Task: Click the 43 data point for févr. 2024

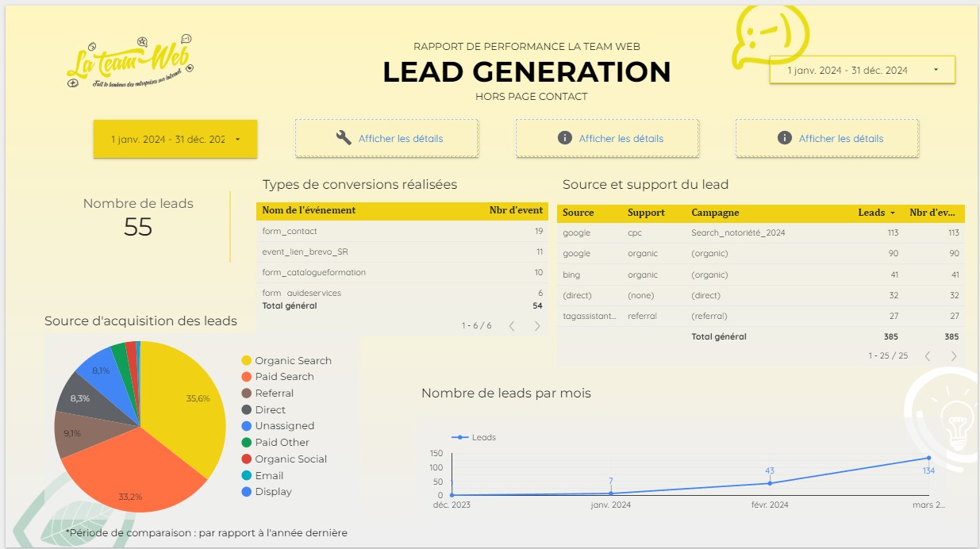Action: tap(770, 483)
